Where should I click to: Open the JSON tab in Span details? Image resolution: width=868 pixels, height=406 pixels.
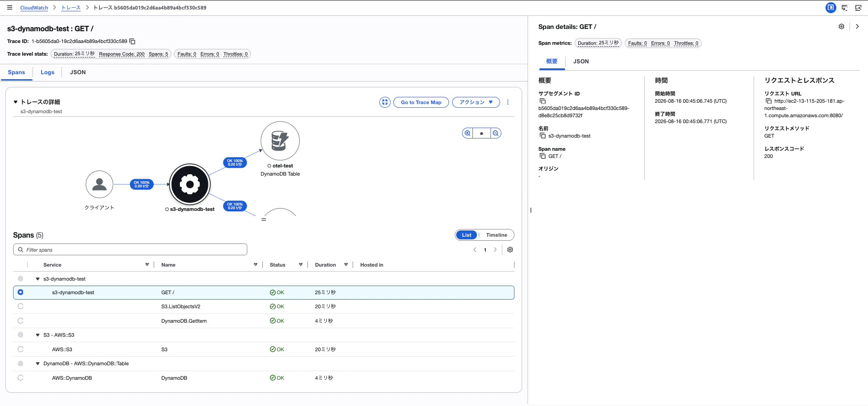[581, 62]
